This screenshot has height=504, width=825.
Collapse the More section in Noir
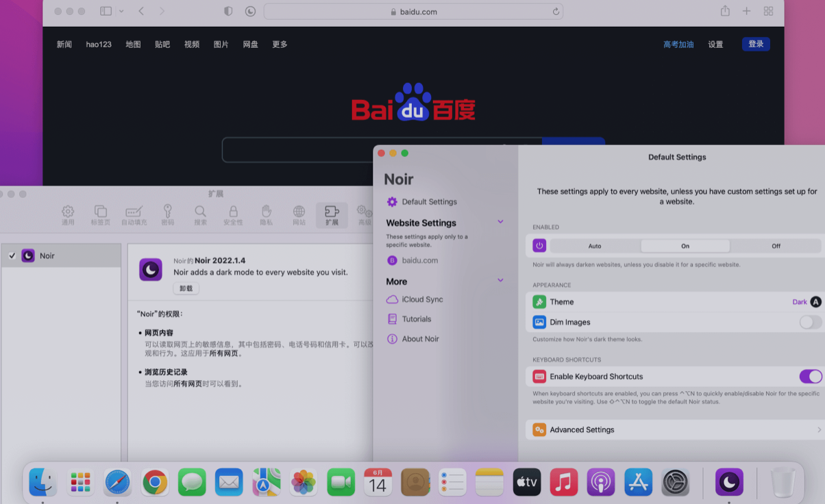500,280
